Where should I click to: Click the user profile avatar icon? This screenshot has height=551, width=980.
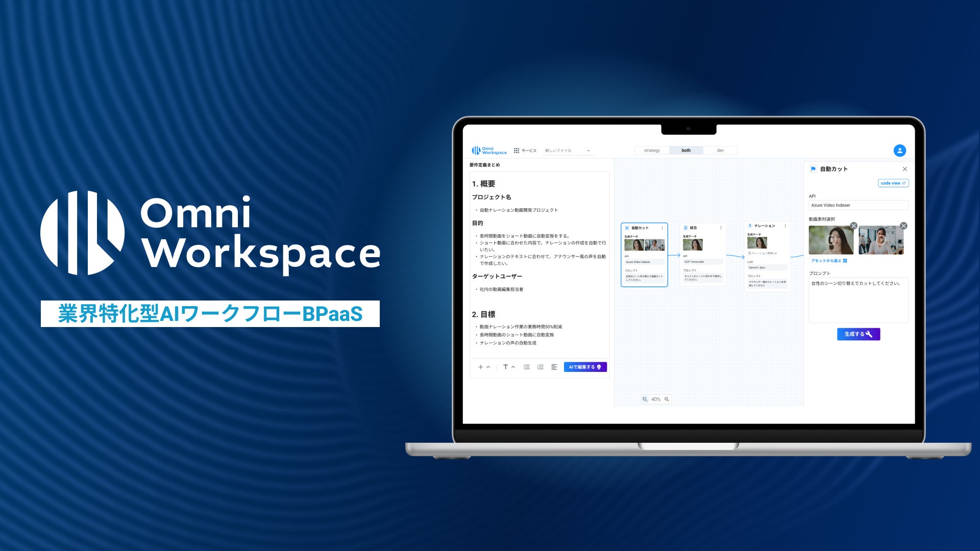(899, 151)
